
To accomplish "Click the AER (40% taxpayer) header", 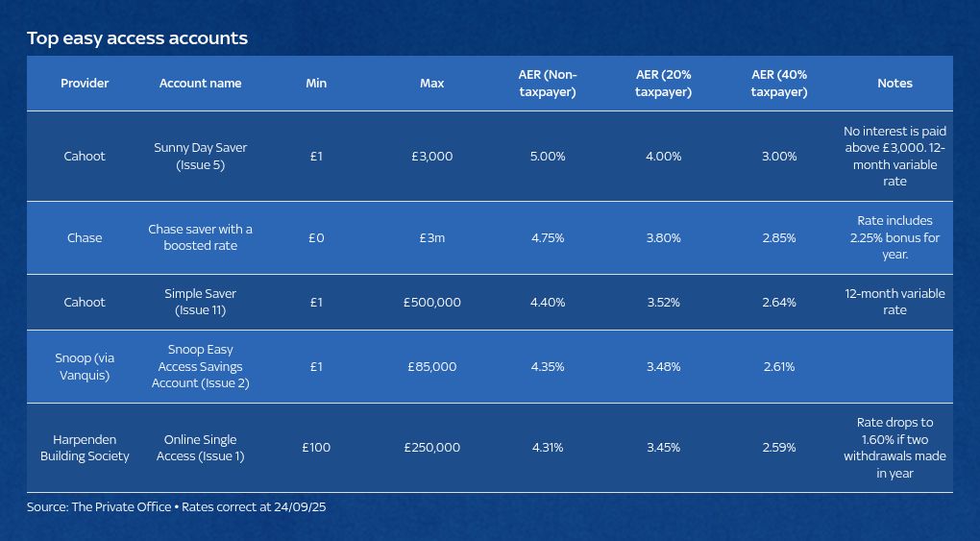I will 779,84.
